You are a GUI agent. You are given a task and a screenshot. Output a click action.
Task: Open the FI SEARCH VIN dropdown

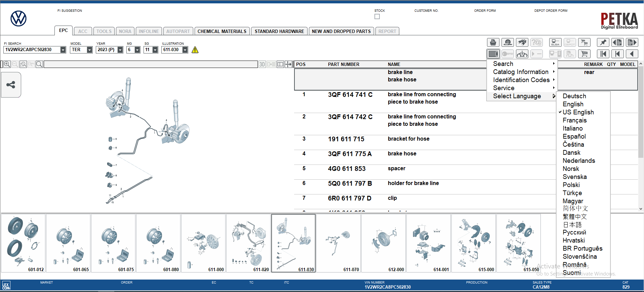pos(63,50)
